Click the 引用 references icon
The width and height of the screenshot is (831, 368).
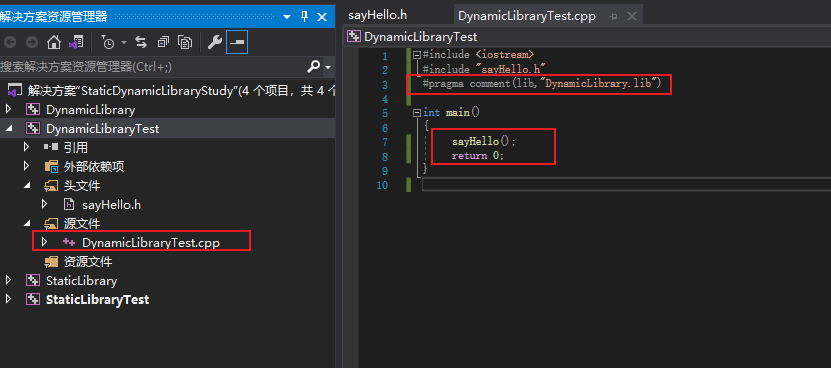(51, 147)
